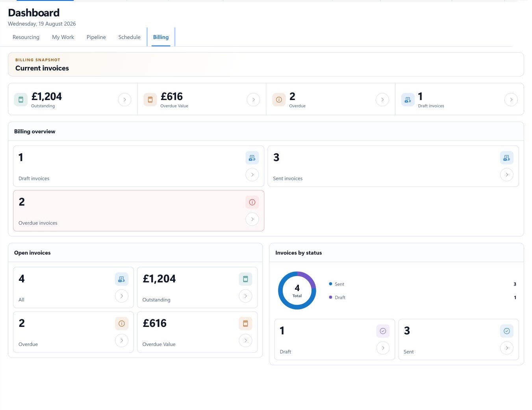Viewport: 532px width, 410px height.
Task: Click the green Outstanding icon in top summary
Action: click(21, 100)
